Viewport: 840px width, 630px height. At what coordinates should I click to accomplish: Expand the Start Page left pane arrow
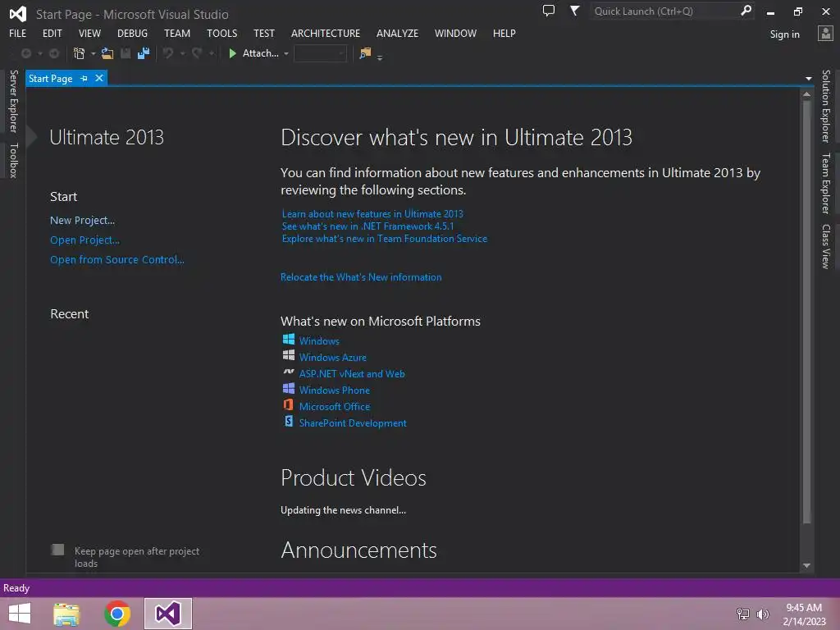point(32,137)
